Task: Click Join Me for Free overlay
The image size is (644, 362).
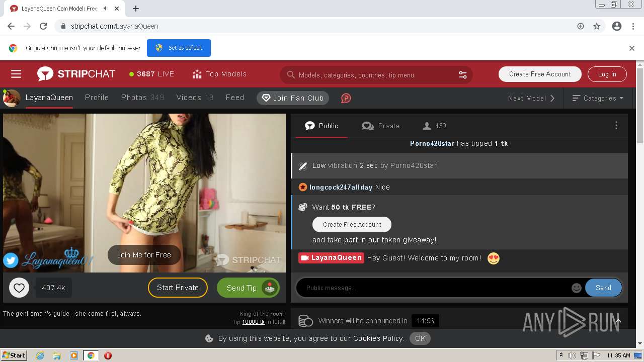Action: pos(144,255)
